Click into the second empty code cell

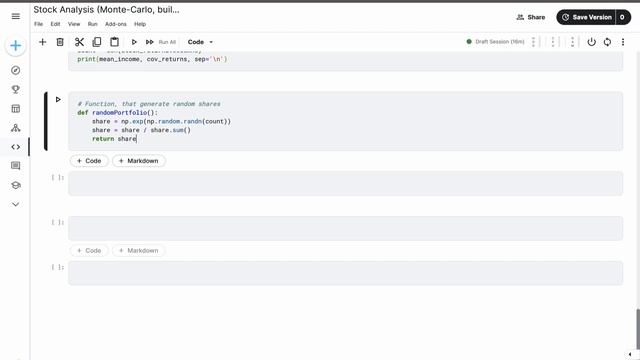pos(345,228)
